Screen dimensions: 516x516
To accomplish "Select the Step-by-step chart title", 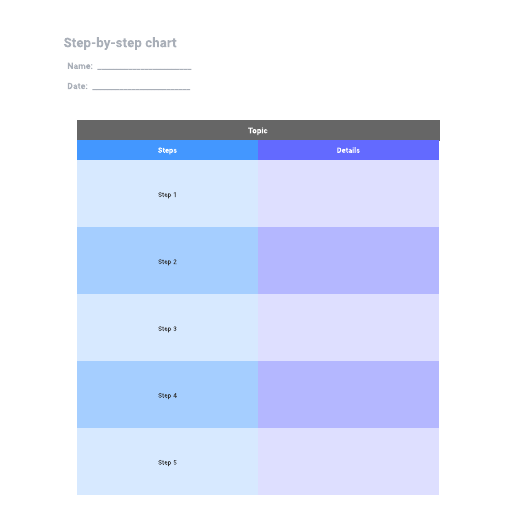I will [x=120, y=43].
